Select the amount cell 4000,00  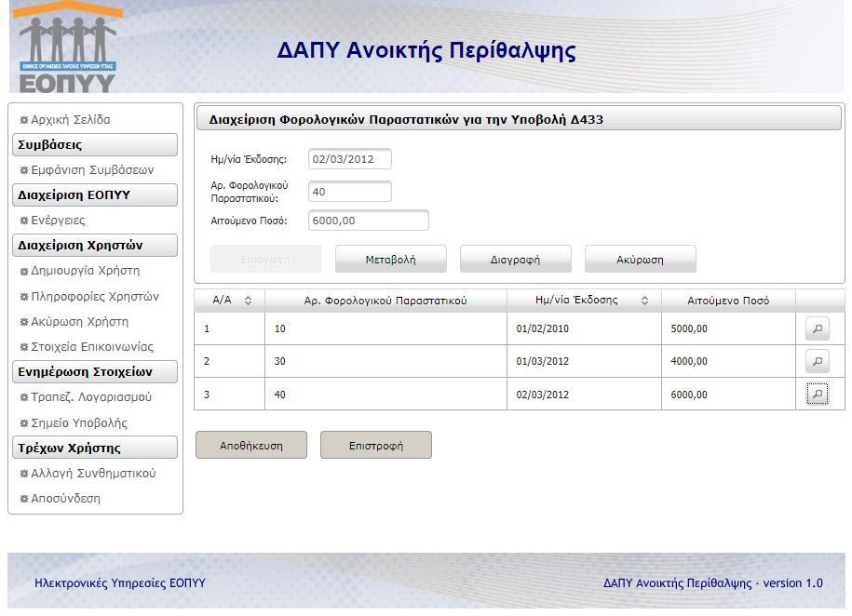click(729, 361)
